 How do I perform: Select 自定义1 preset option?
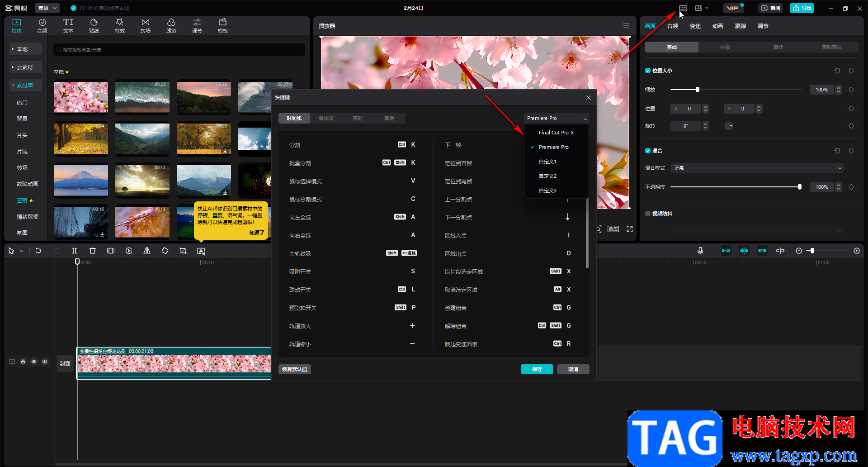click(557, 162)
